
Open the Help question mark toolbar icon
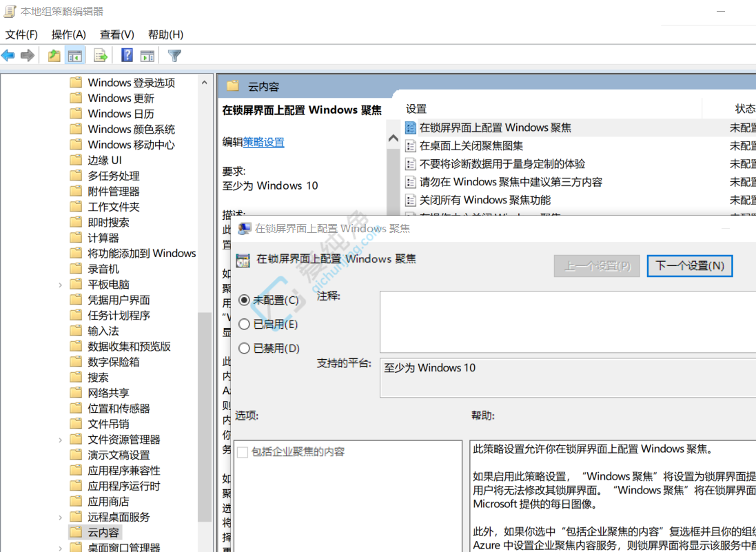(x=127, y=55)
